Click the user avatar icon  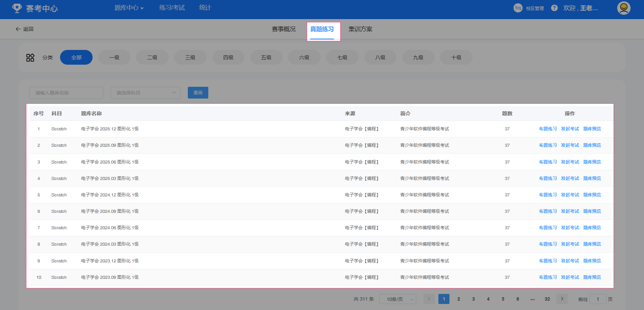click(x=624, y=8)
